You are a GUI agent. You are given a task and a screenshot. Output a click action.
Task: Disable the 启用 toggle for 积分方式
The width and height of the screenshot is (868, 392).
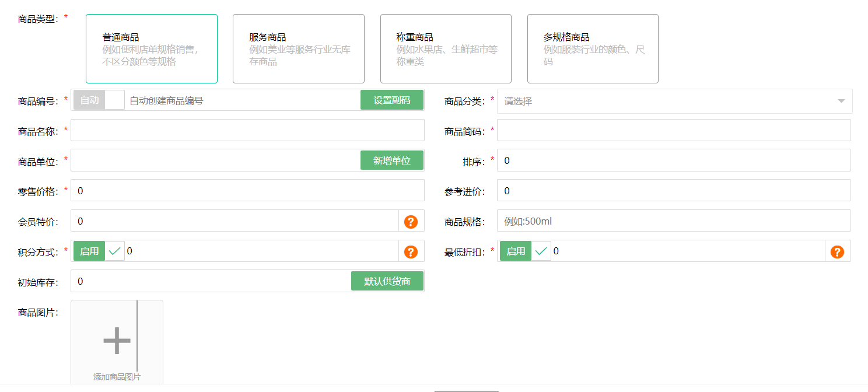89,251
